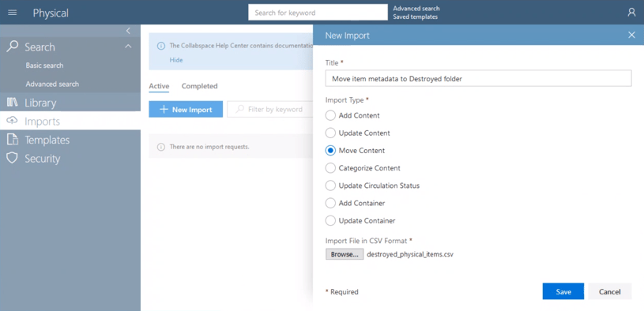Screen dimensions: 644x311
Task: Click the Templates document icon
Action: pos(13,140)
